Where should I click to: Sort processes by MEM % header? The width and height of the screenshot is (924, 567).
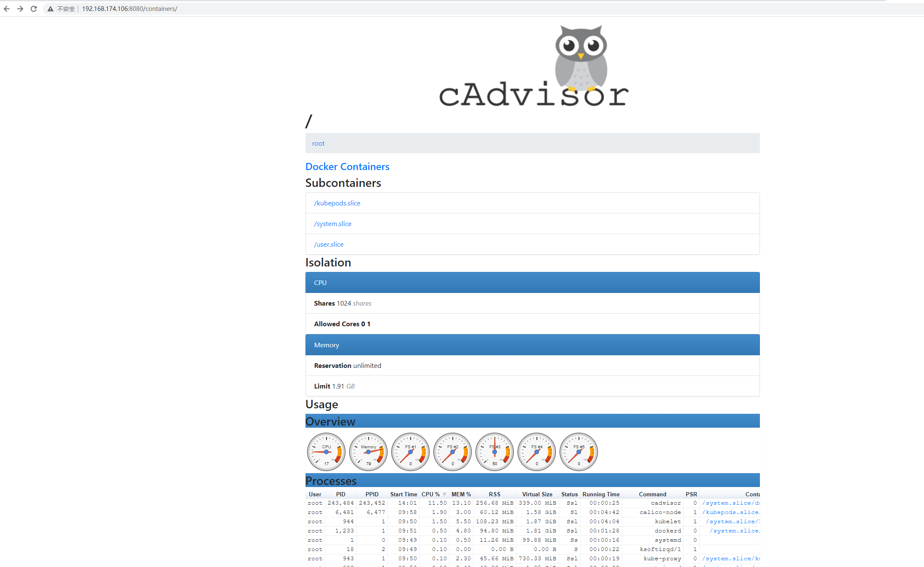pyautogui.click(x=461, y=494)
